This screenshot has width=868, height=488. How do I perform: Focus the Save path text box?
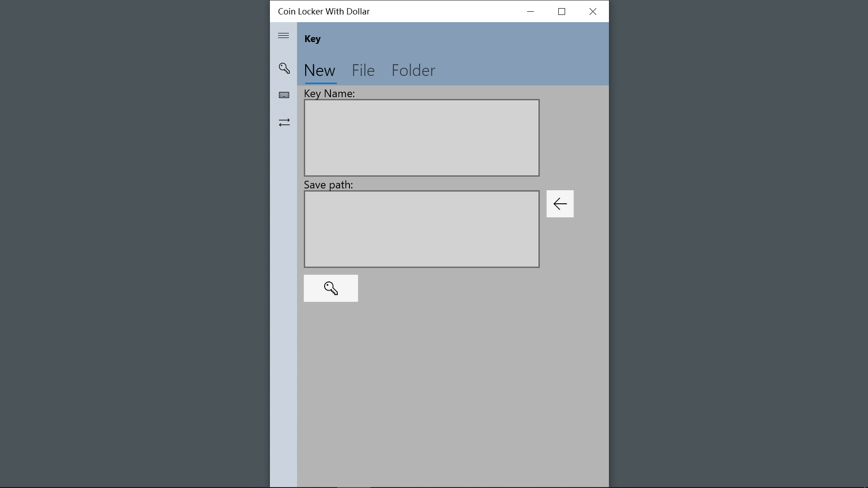point(421,229)
